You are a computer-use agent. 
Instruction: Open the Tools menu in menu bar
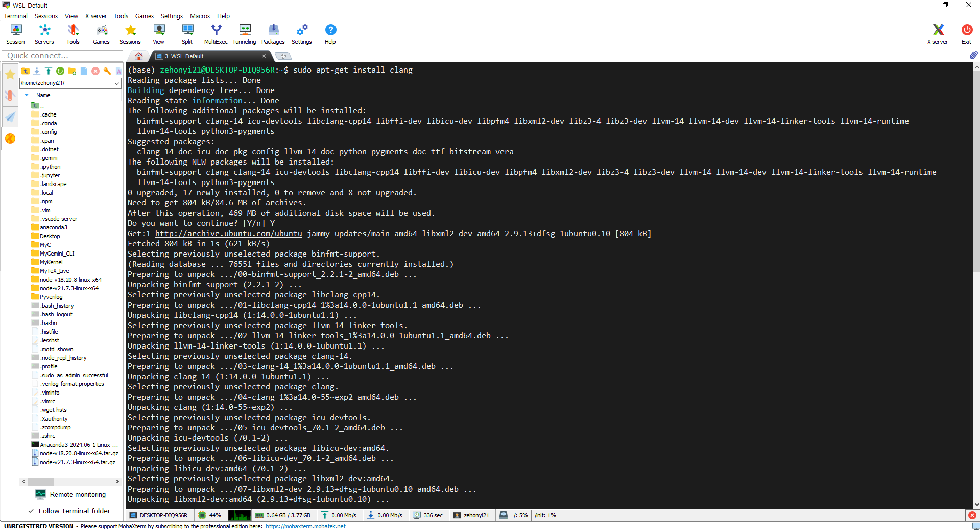121,16
